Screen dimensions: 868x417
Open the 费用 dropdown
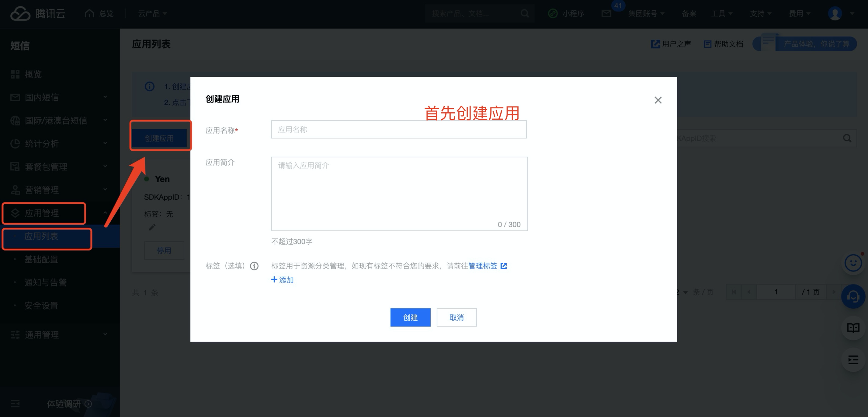click(x=800, y=13)
